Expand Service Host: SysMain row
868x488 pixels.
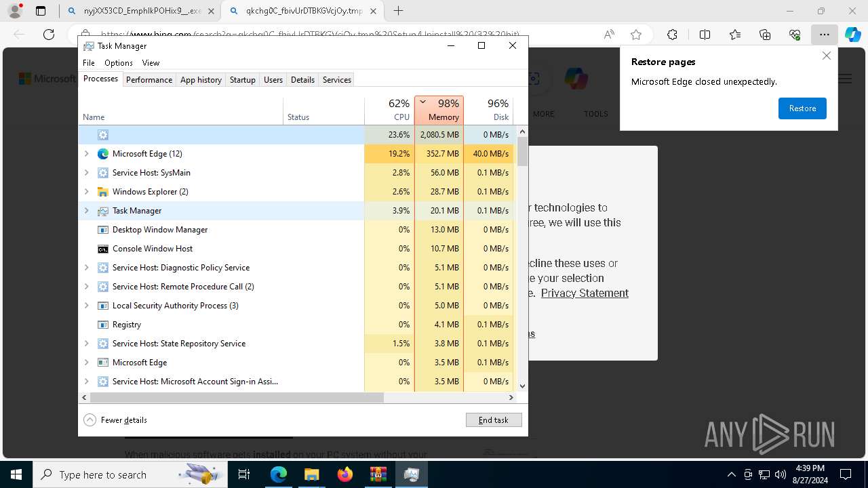(86, 173)
